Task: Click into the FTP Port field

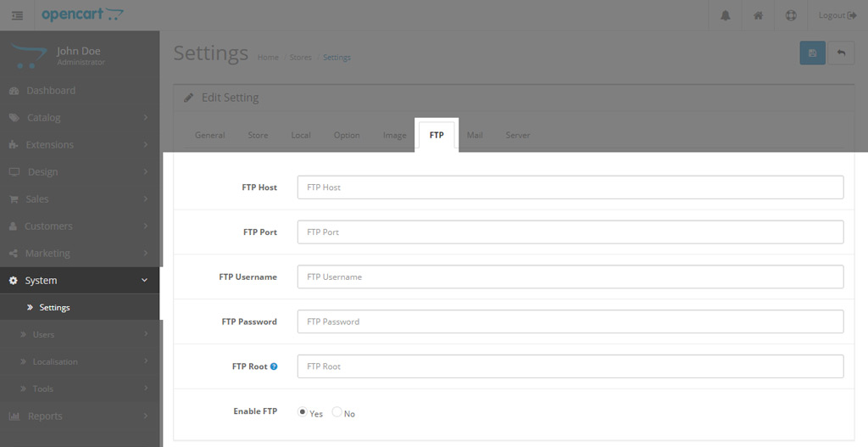Action: pos(570,232)
